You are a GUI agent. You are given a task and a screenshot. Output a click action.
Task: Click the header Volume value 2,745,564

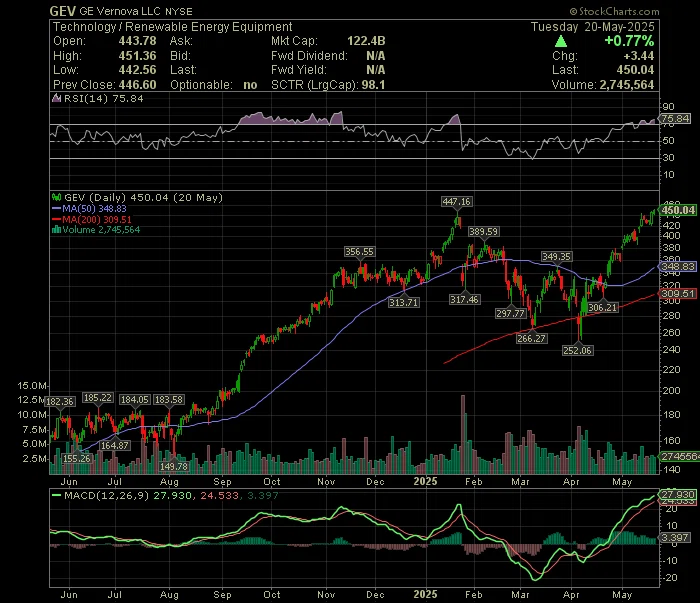click(x=627, y=85)
